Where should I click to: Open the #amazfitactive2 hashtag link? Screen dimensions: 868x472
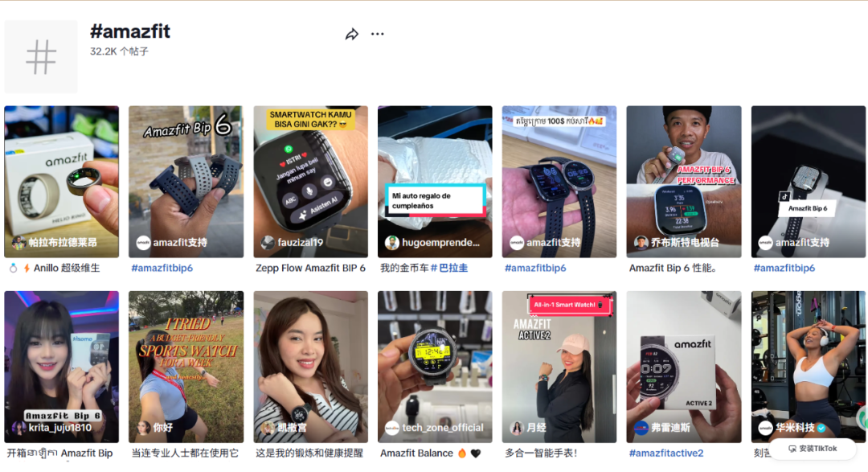pyautogui.click(x=666, y=454)
